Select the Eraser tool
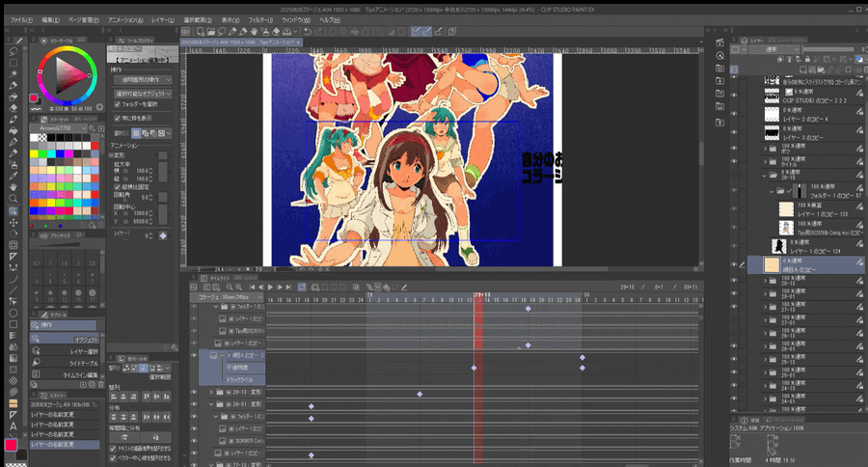Screen dimensions: 868x467 (x=14, y=108)
